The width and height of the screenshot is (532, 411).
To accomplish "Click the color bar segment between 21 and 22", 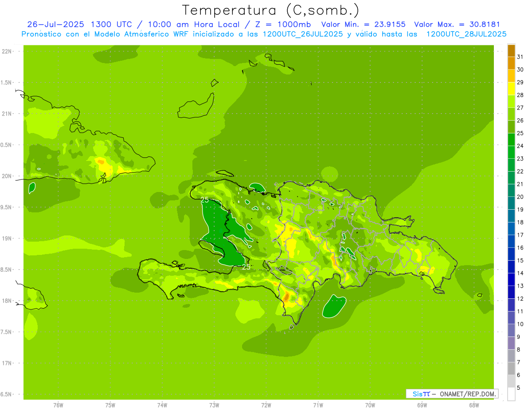I will click(511, 178).
